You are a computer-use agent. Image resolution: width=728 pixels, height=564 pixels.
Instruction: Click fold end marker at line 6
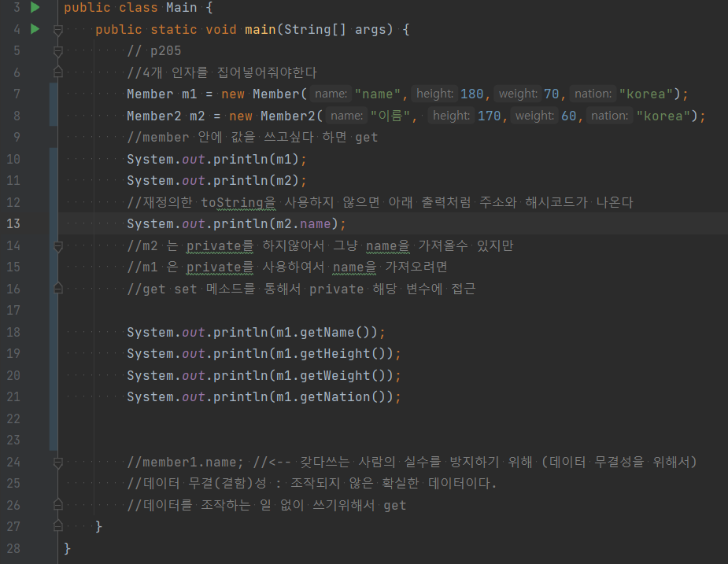coord(58,72)
